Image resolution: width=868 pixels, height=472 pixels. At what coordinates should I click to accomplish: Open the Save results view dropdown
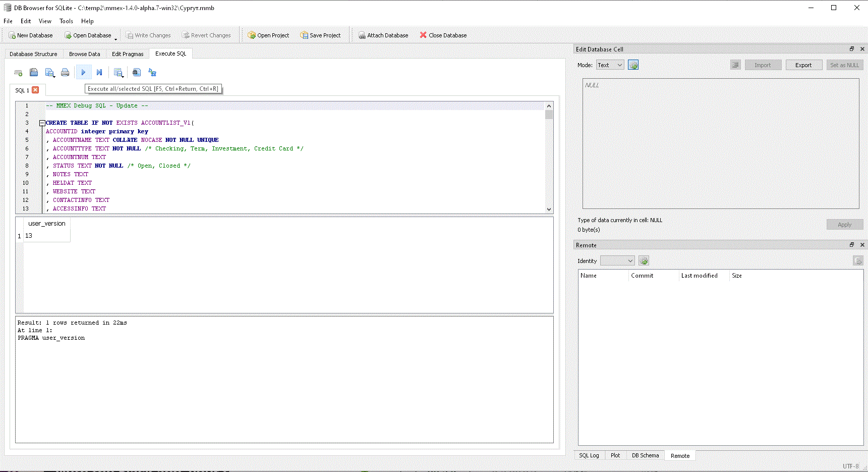pos(119,73)
